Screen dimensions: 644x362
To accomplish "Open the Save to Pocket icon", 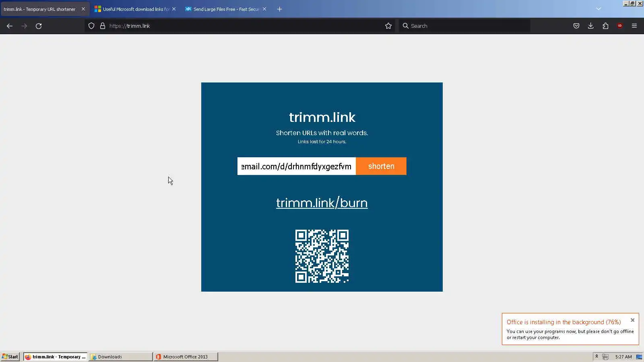I will click(576, 26).
